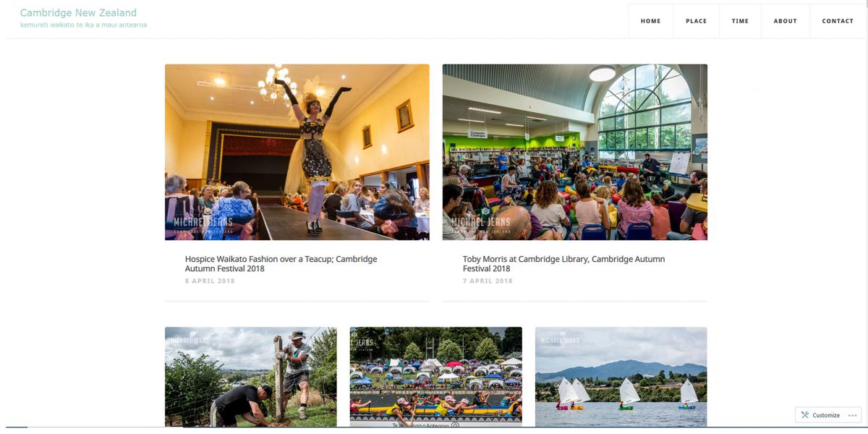The height and width of the screenshot is (434, 868).
Task: Click the 7 April 2018 post date
Action: 488,281
